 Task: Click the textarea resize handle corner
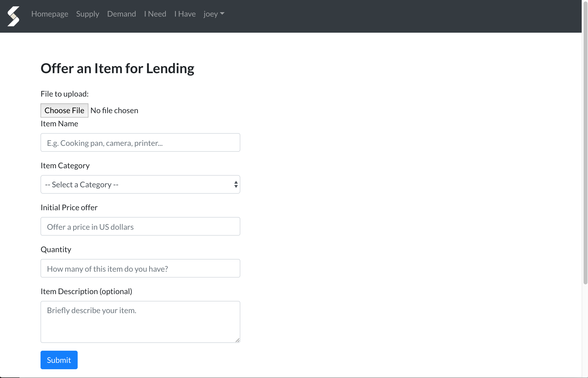(x=237, y=340)
